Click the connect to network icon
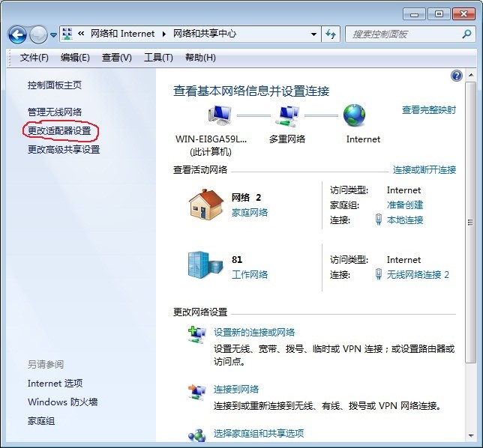Viewport: 483px width, 448px height. coord(197,391)
